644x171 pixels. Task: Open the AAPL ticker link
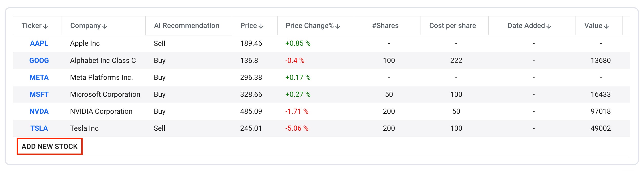click(x=39, y=43)
